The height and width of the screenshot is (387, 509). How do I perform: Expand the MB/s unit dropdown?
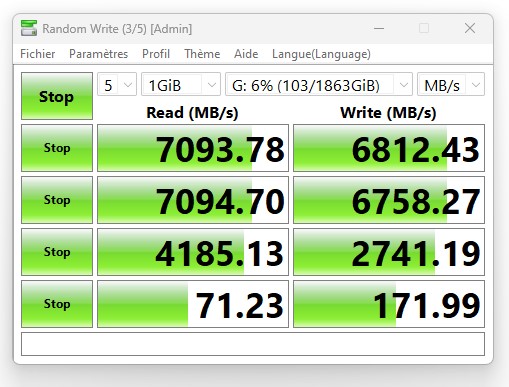pos(451,84)
